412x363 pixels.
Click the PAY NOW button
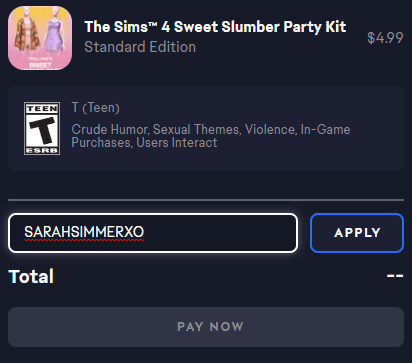pos(206,327)
